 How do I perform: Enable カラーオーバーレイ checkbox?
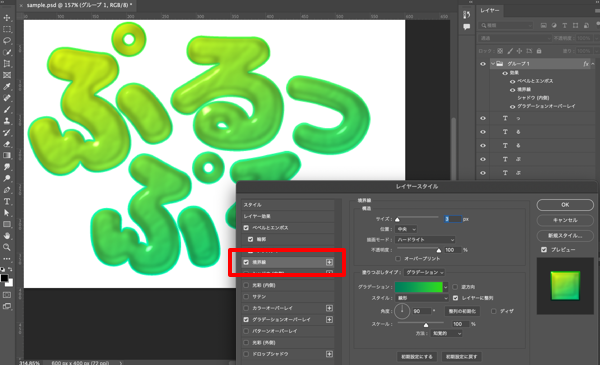[246, 308]
